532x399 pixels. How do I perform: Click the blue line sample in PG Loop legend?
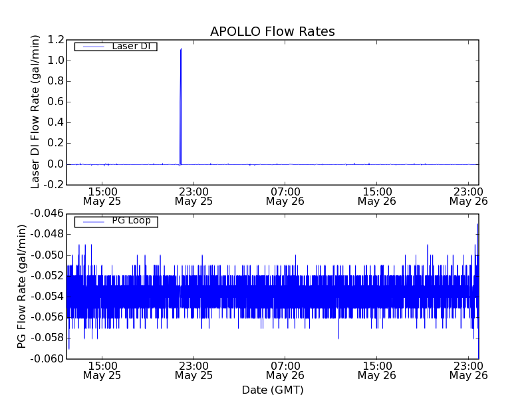(92, 221)
